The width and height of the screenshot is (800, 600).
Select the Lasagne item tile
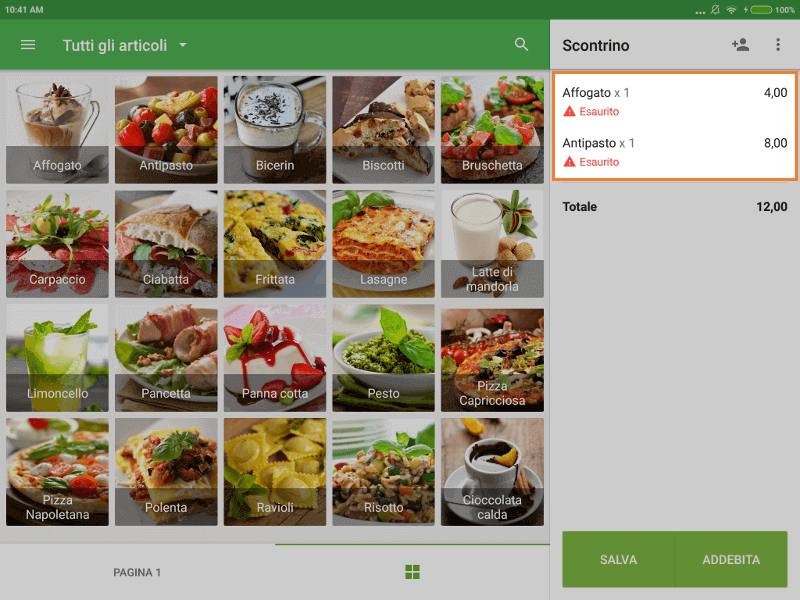(383, 244)
